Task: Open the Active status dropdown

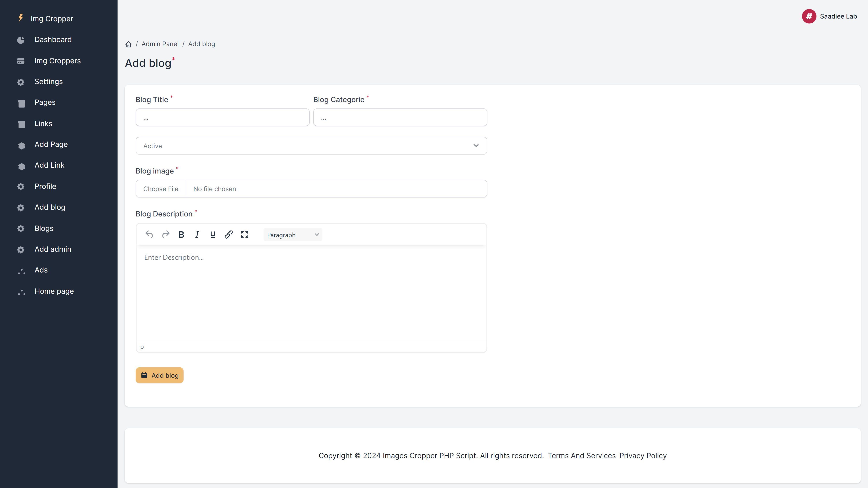Action: (x=311, y=146)
